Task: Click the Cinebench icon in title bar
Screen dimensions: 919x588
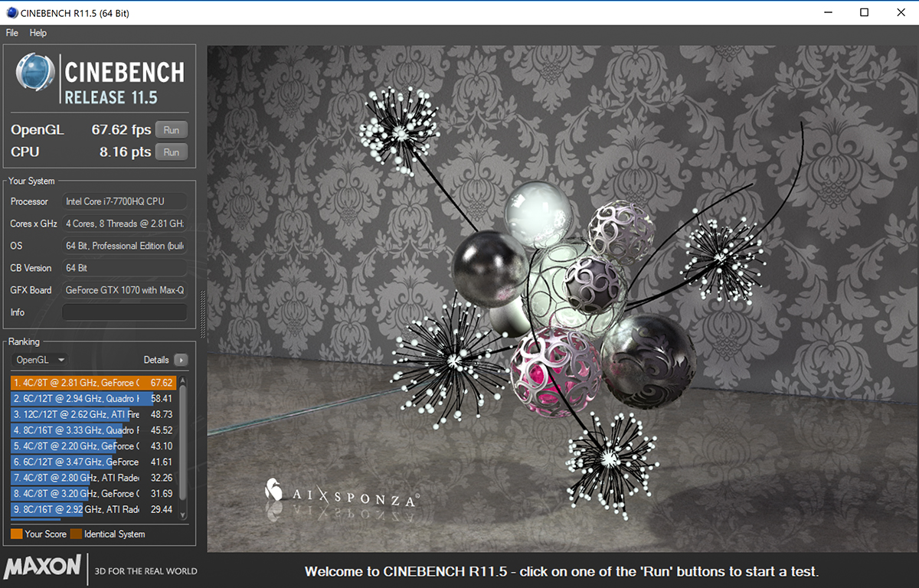Action: pyautogui.click(x=11, y=12)
